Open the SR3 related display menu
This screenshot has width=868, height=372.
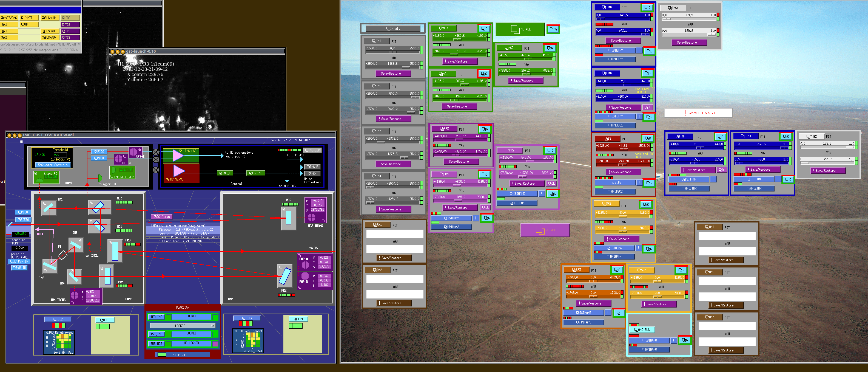click(576, 270)
